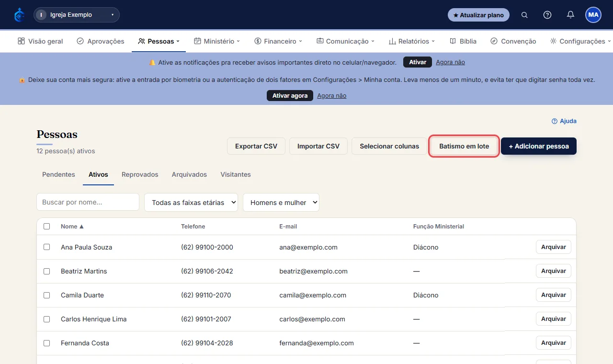Image resolution: width=613 pixels, height=364 pixels.
Task: Open the MA user avatar menu
Action: click(593, 15)
